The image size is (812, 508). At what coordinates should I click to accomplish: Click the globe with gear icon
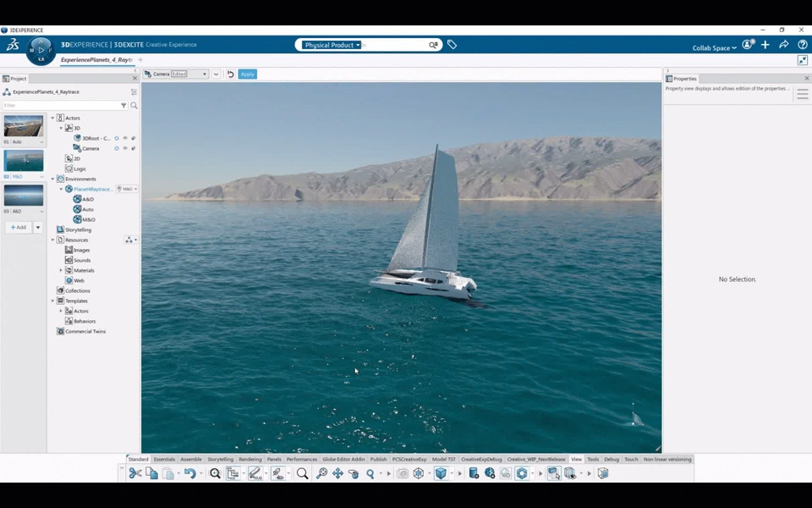pyautogui.click(x=490, y=473)
